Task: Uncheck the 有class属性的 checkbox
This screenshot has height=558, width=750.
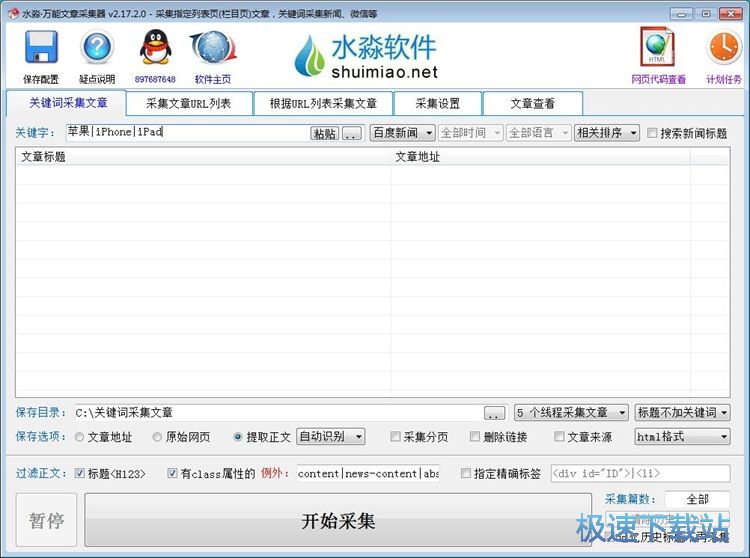Action: click(172, 473)
